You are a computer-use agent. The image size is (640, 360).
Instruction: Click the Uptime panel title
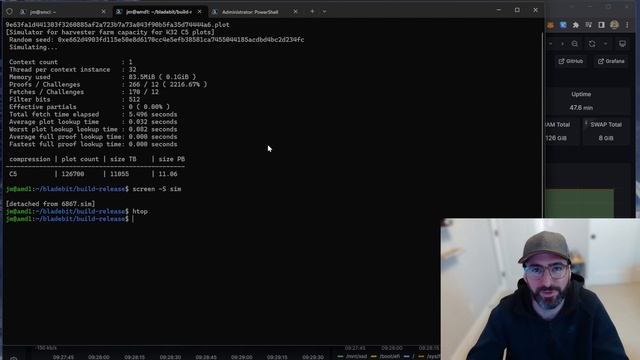[x=581, y=94]
